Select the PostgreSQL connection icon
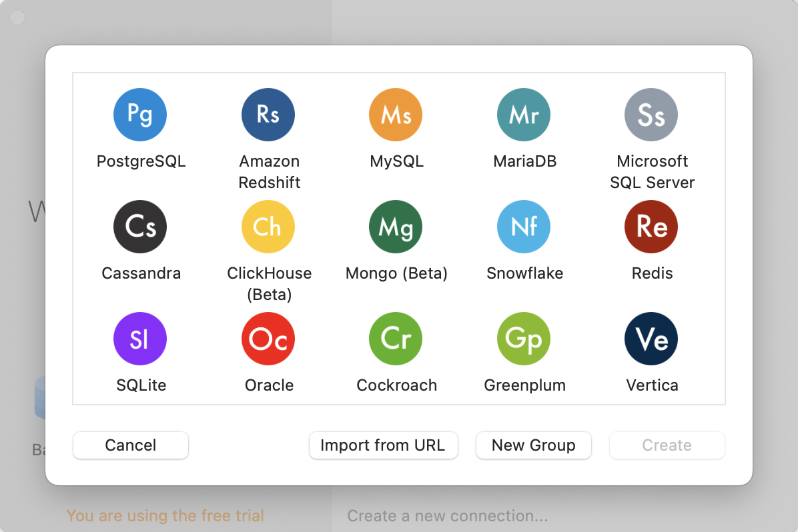Screen dimensions: 798x532 coord(140,115)
